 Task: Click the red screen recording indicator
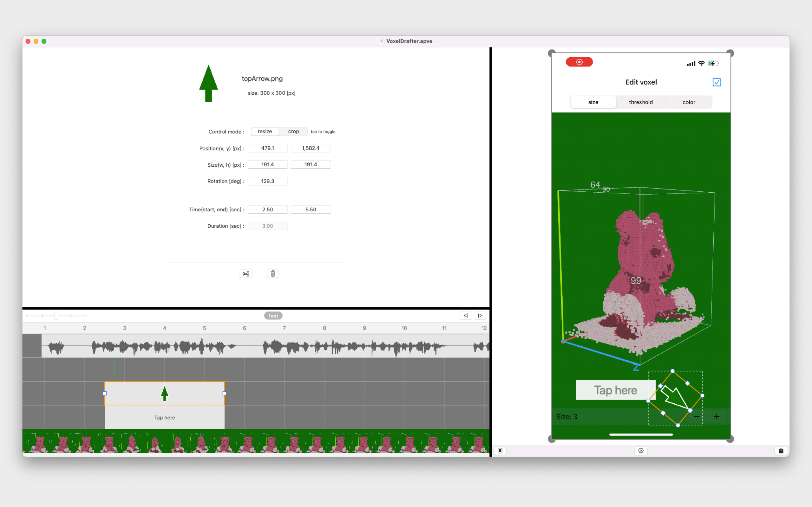[579, 62]
